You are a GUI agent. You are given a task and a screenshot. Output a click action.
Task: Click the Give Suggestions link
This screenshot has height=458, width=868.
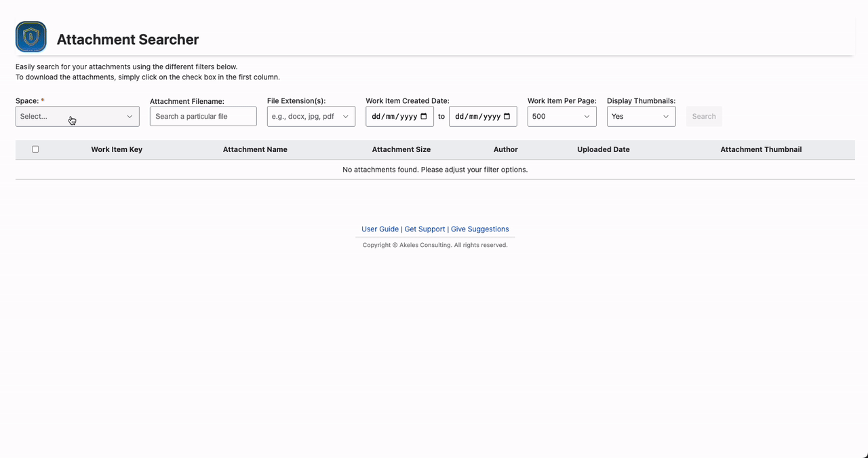[479, 229]
